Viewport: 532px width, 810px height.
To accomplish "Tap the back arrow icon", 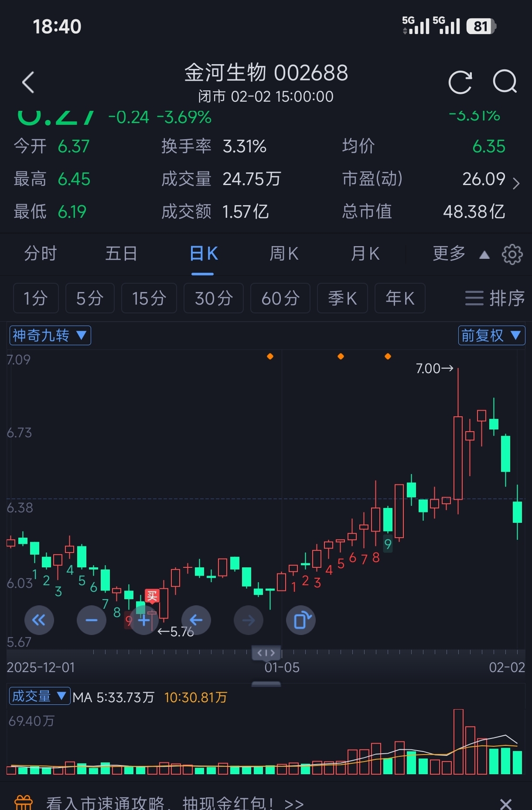I will coord(28,82).
